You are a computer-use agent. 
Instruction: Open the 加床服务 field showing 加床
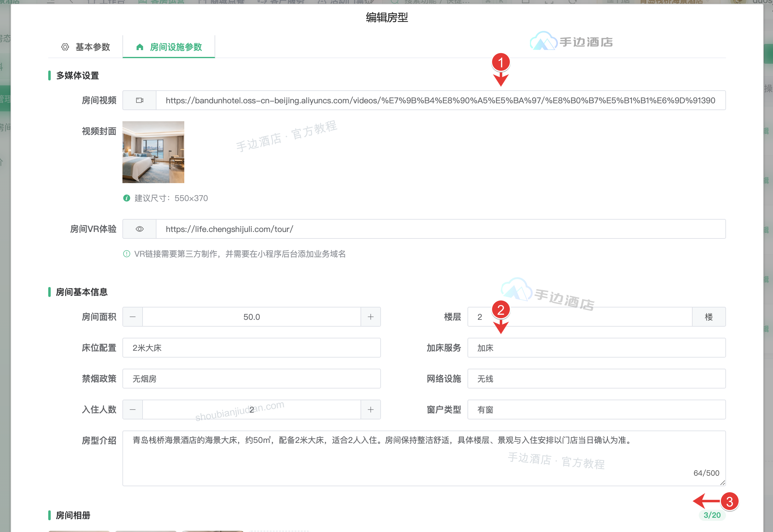pyautogui.click(x=596, y=348)
